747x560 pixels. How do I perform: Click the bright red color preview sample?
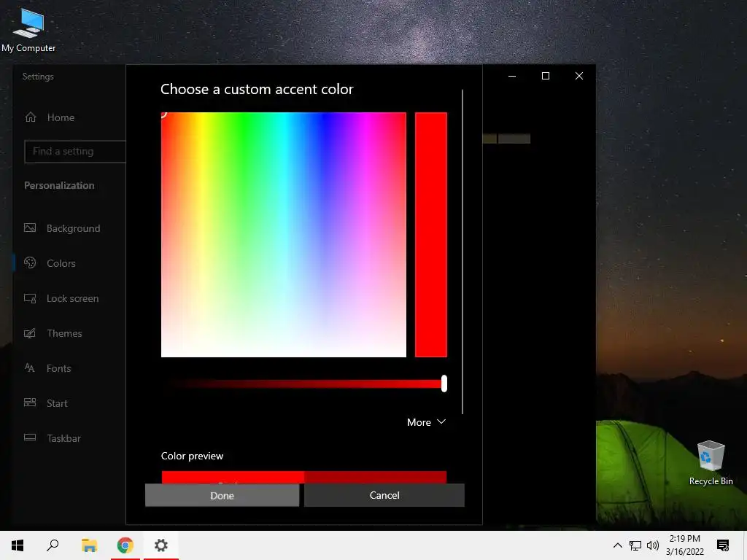(233, 477)
